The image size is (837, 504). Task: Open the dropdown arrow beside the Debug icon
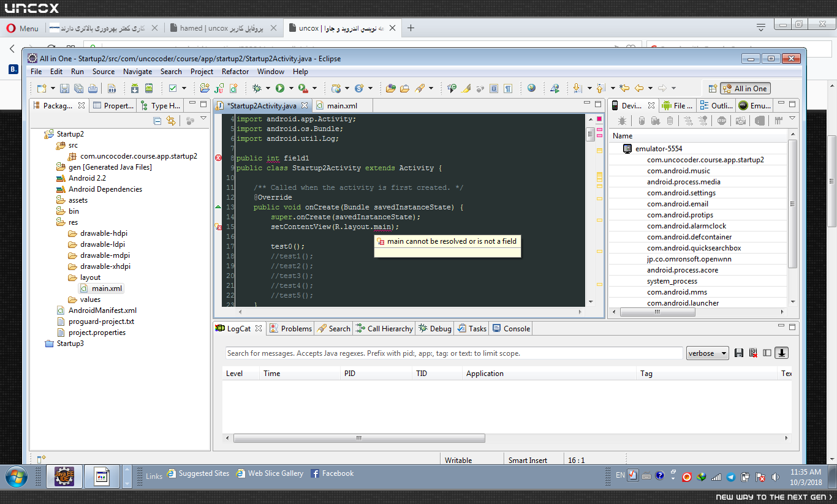268,88
